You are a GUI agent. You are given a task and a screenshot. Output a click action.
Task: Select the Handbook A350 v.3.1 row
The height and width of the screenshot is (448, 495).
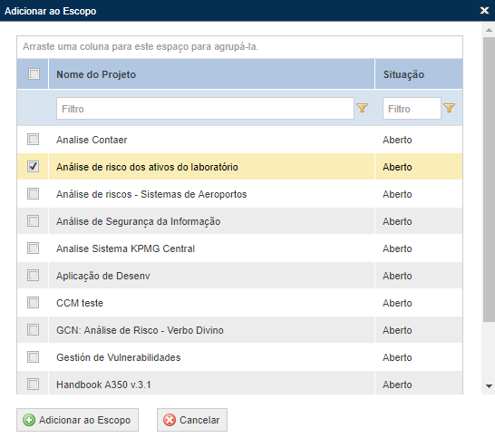(x=240, y=385)
